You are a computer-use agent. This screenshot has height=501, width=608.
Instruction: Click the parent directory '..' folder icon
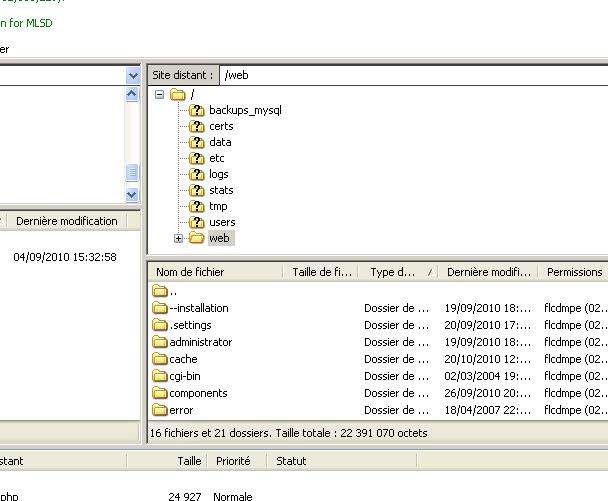(x=160, y=291)
